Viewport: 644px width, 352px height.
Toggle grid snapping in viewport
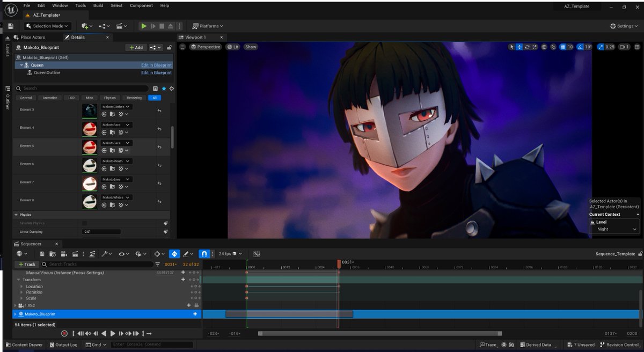(x=562, y=47)
